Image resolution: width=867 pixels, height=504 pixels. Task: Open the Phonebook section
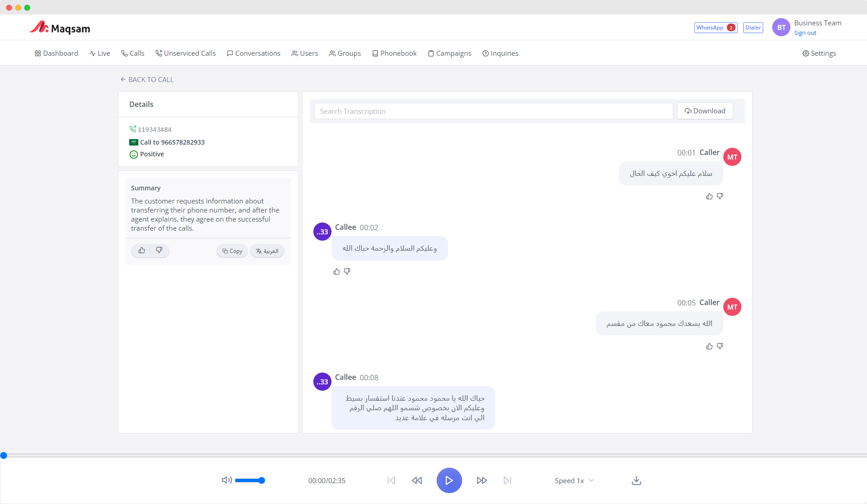[394, 53]
